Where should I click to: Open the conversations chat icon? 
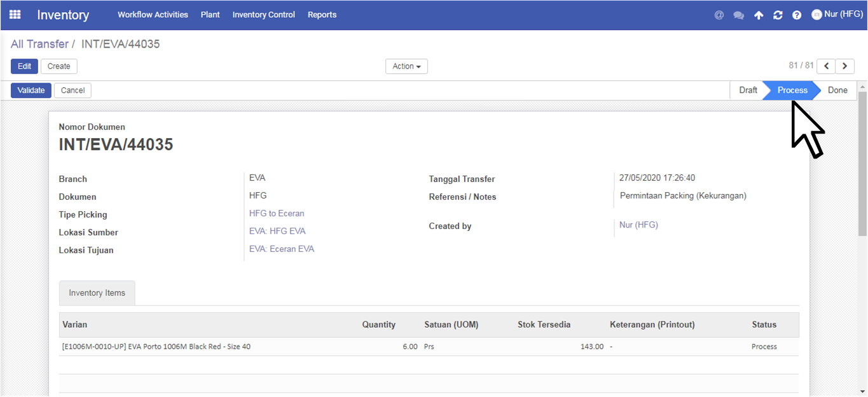click(738, 15)
